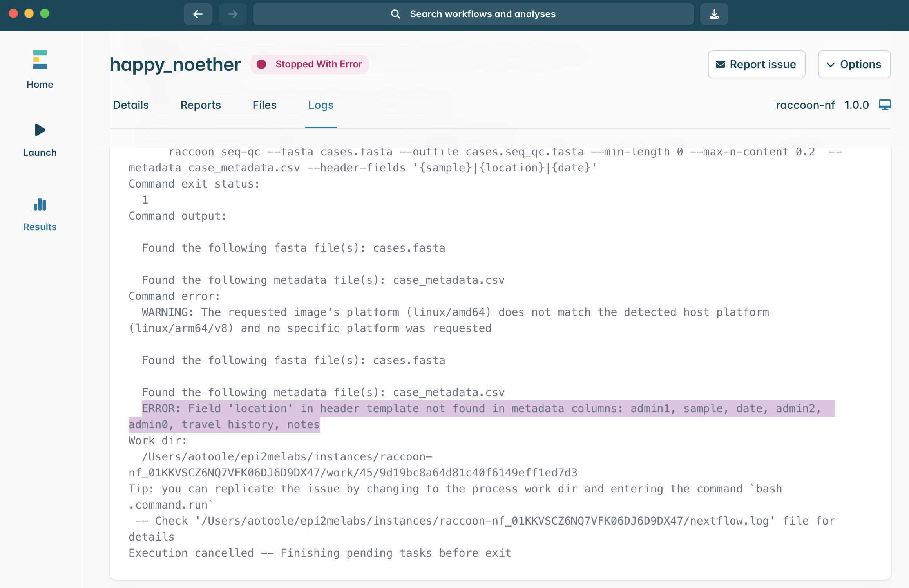Click the raccoon-nf workflow name link
Image resolution: width=909 pixels, height=588 pixels.
(x=805, y=105)
